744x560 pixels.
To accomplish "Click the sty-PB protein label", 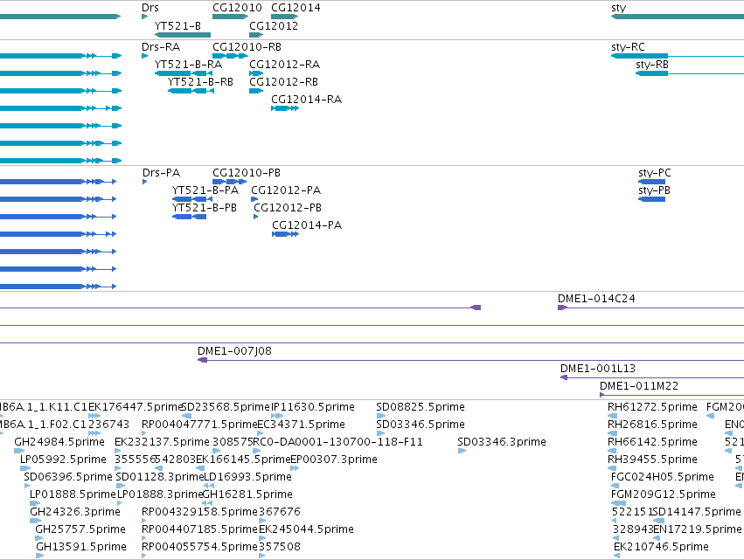I will click(x=654, y=190).
